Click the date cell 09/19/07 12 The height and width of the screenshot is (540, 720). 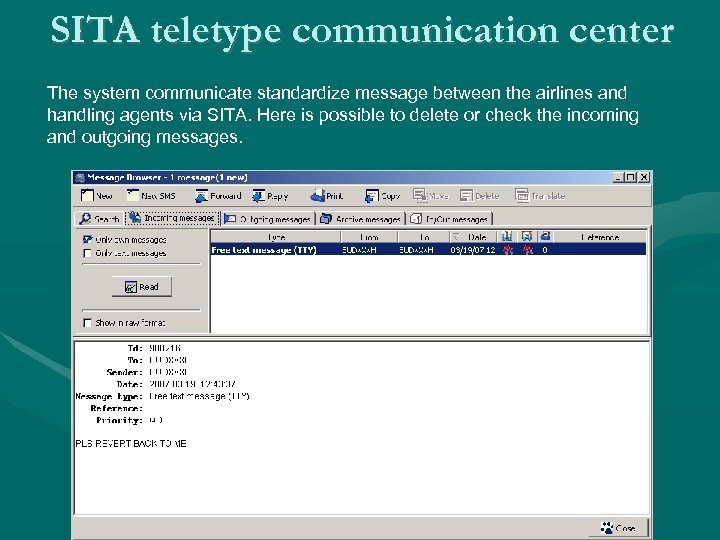(473, 250)
